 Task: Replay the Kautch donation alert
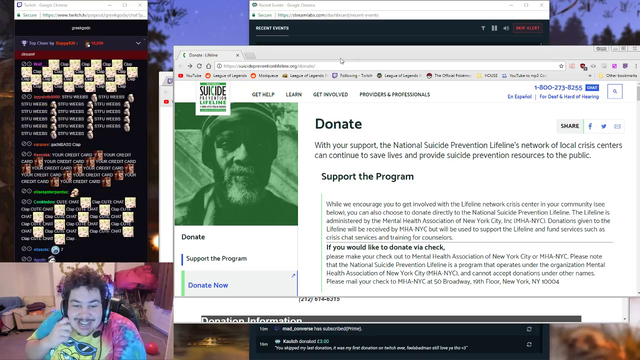tap(529, 344)
